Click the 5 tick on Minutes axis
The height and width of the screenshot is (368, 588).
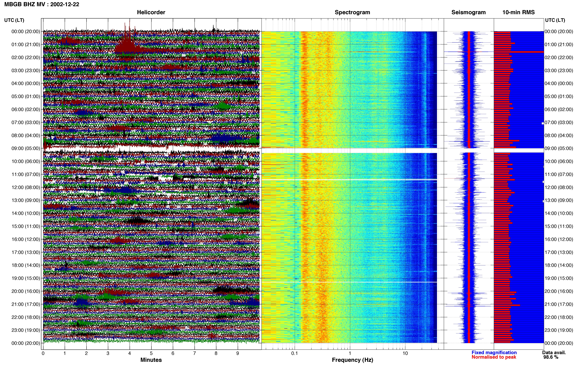click(x=151, y=353)
